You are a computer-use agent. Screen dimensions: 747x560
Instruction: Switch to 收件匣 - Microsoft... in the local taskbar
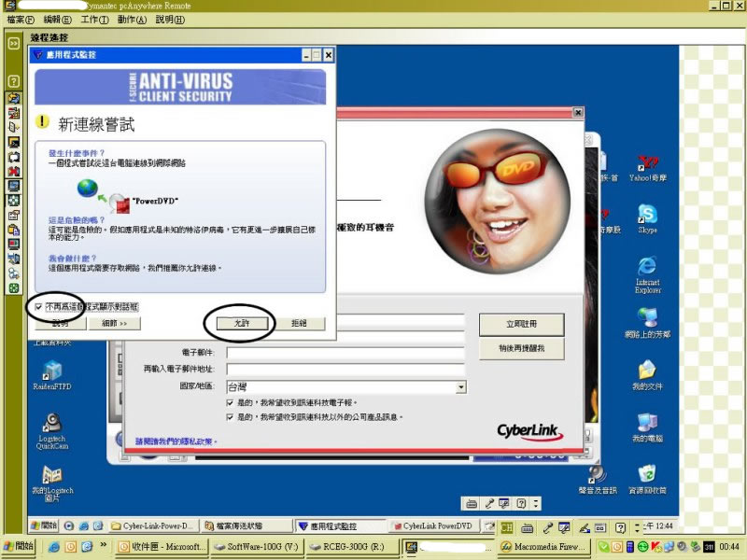[x=162, y=547]
